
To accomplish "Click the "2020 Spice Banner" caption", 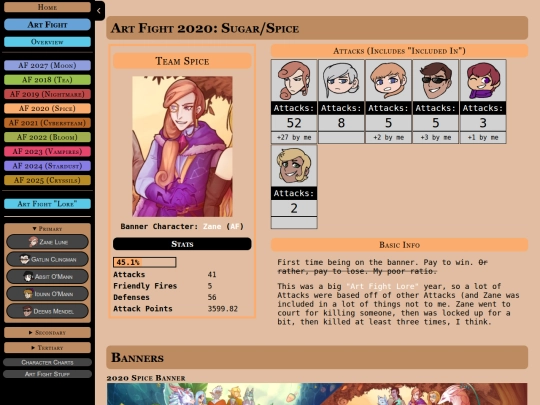I will (146, 378).
